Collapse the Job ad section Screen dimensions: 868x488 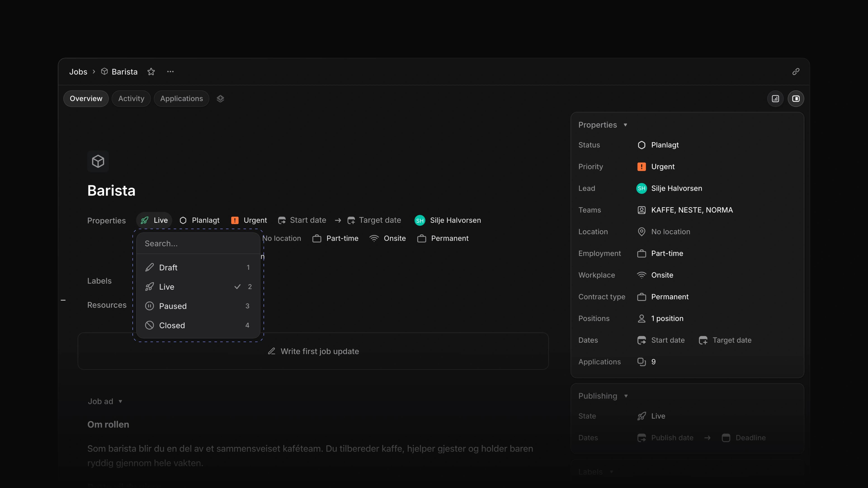pyautogui.click(x=105, y=401)
